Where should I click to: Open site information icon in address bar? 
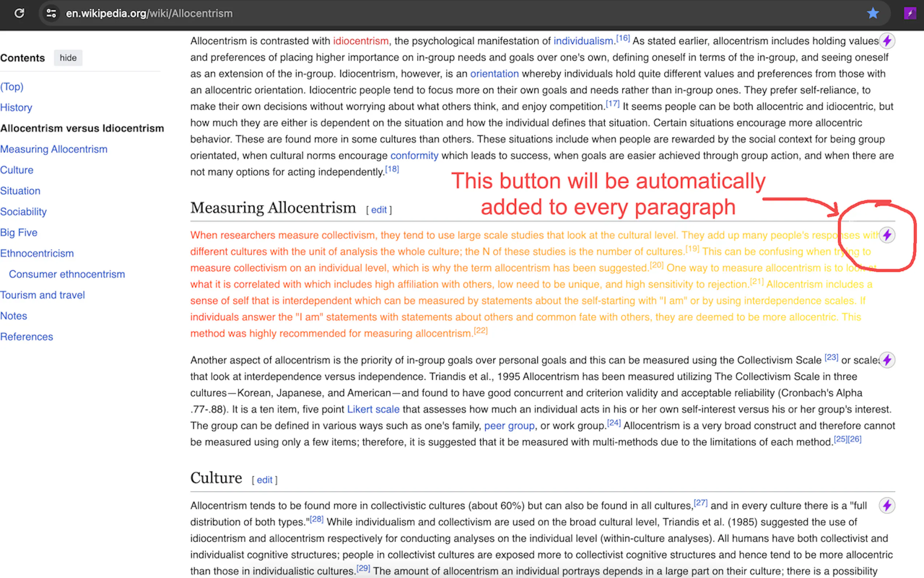tap(51, 13)
